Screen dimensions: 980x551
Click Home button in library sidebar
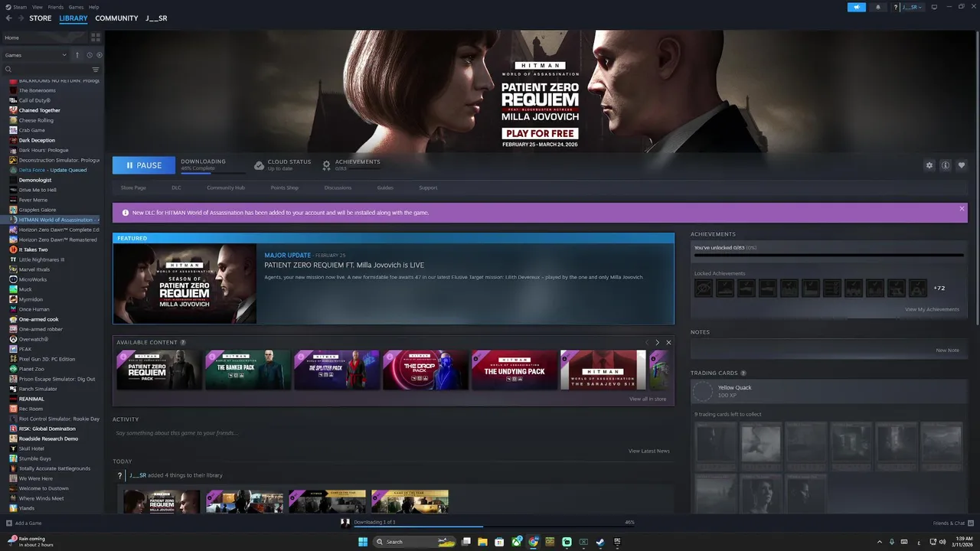coord(44,37)
